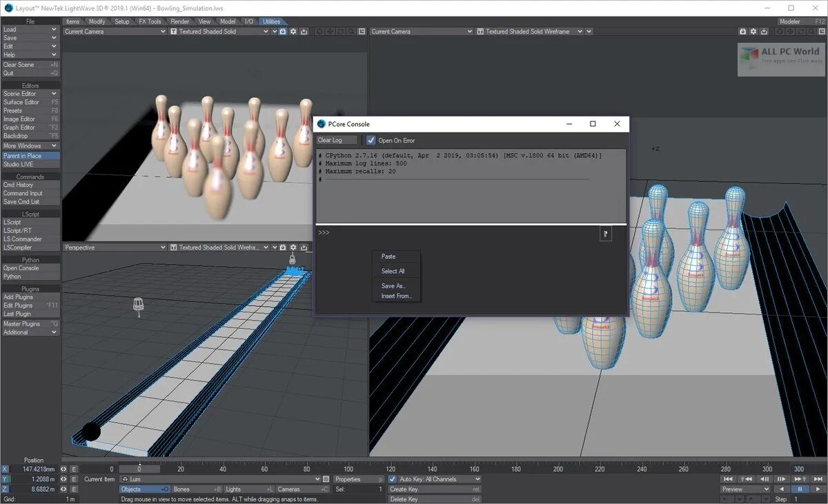828x504 pixels.
Task: Step back one frame button
Action: (765, 479)
